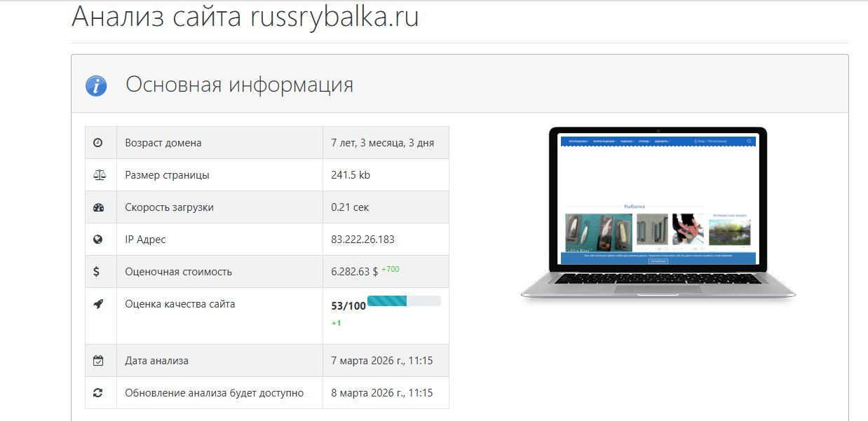Select the value 6.282.63 $

pos(355,272)
